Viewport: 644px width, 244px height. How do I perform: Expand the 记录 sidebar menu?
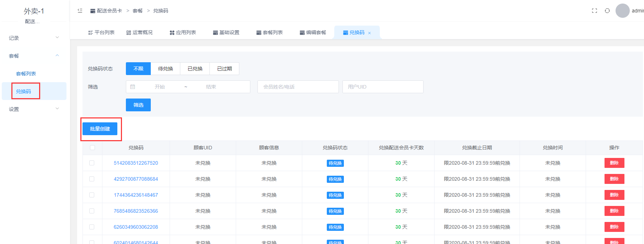[34, 38]
